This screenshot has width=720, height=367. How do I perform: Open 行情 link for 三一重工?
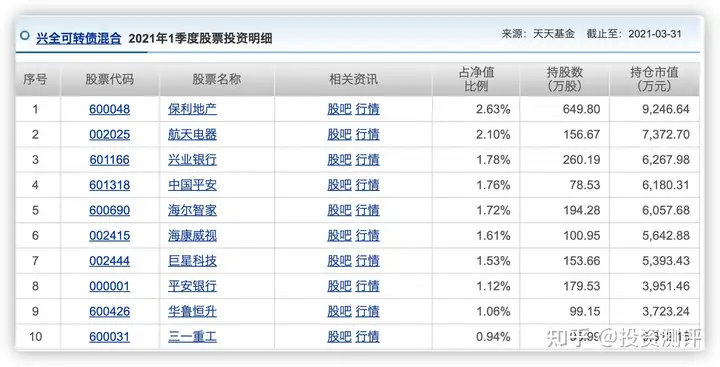(x=367, y=337)
